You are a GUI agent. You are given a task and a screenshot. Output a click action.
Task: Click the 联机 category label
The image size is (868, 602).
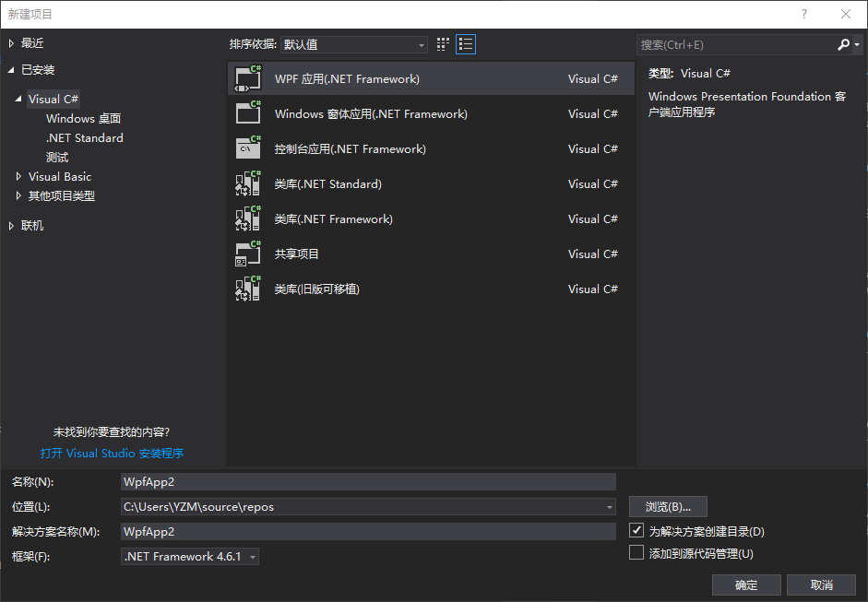click(x=32, y=226)
